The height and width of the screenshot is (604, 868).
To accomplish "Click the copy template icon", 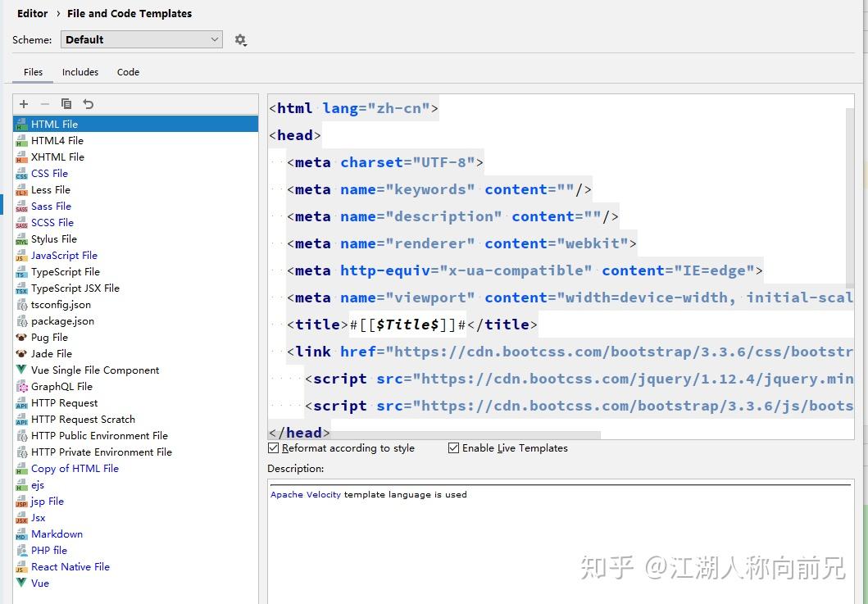I will click(x=66, y=104).
